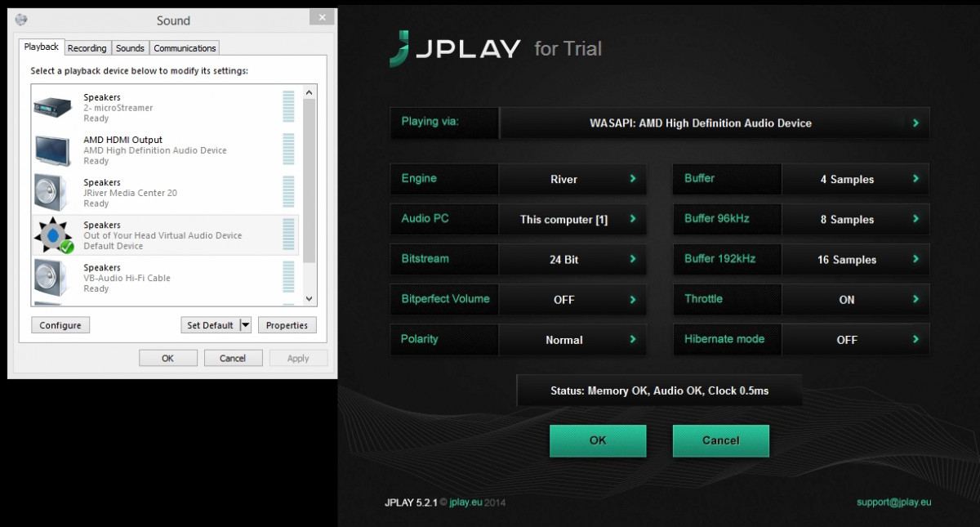The height and width of the screenshot is (527, 980).
Task: Switch to the Recording tab
Action: tap(87, 48)
